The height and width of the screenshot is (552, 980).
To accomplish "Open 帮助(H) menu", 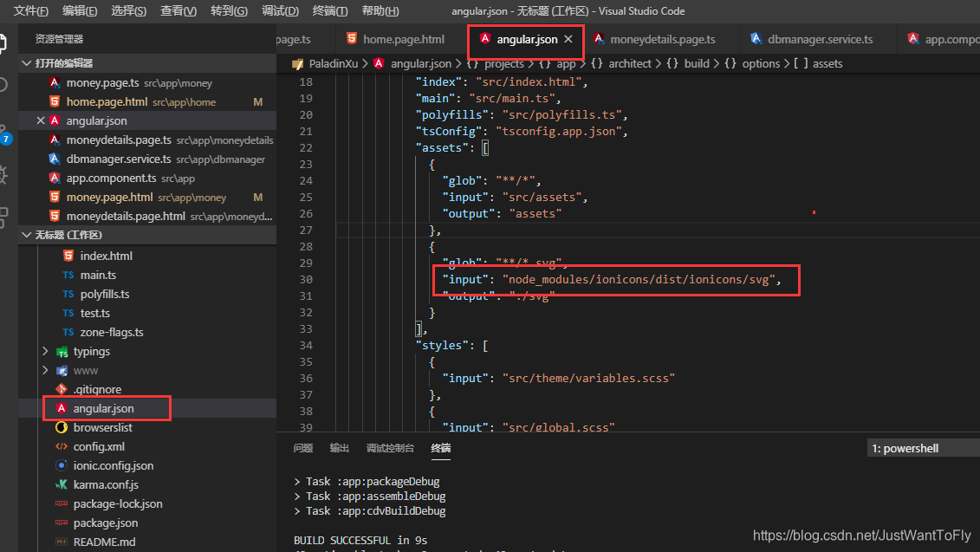I will click(x=380, y=11).
